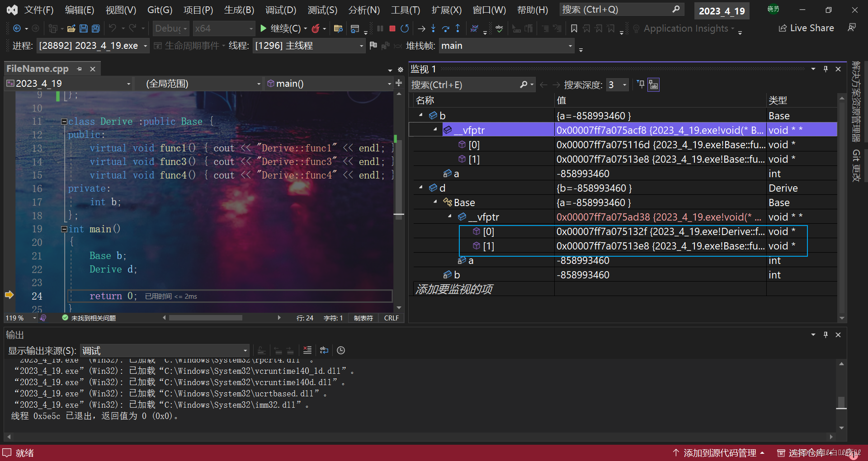Screen dimensions: 868x461
Task: Collapse the d variable in Watch
Action: click(421, 188)
